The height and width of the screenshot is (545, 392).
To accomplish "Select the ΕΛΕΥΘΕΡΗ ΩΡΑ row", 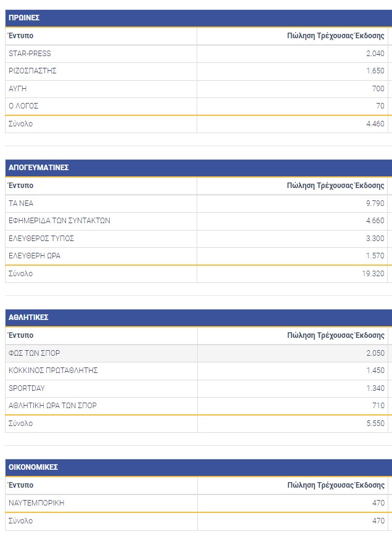I will [35, 256].
